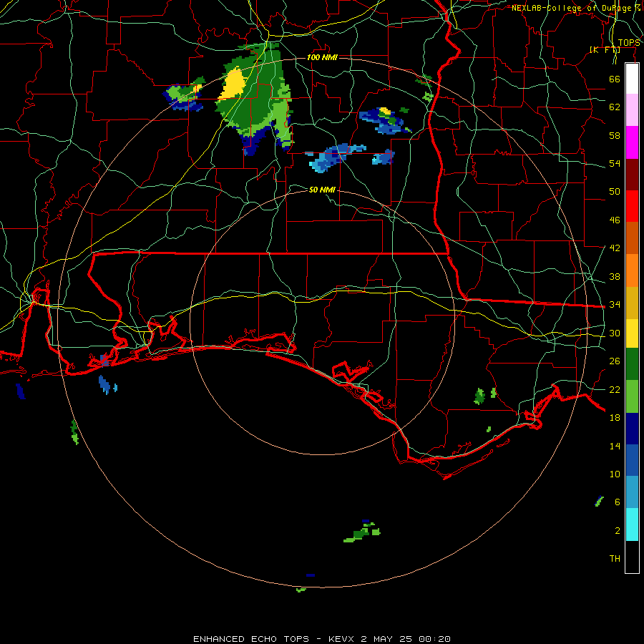Click the TOPS legend title

click(x=629, y=43)
